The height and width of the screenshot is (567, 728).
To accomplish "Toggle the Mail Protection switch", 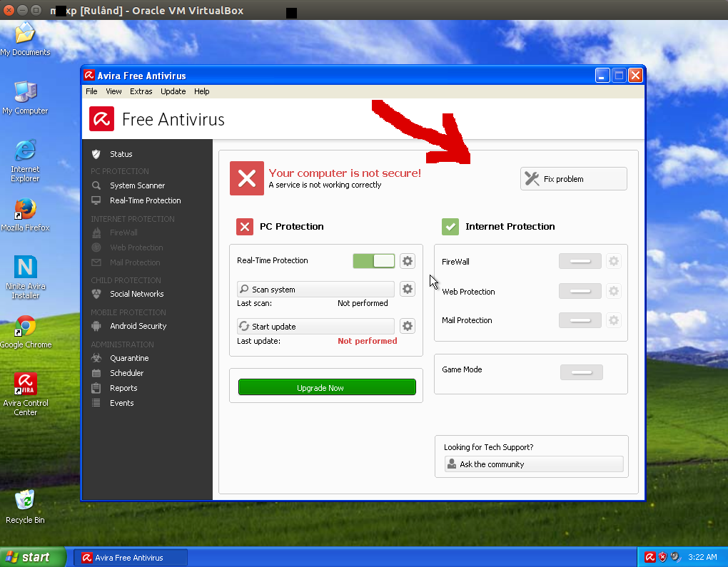I will point(580,320).
